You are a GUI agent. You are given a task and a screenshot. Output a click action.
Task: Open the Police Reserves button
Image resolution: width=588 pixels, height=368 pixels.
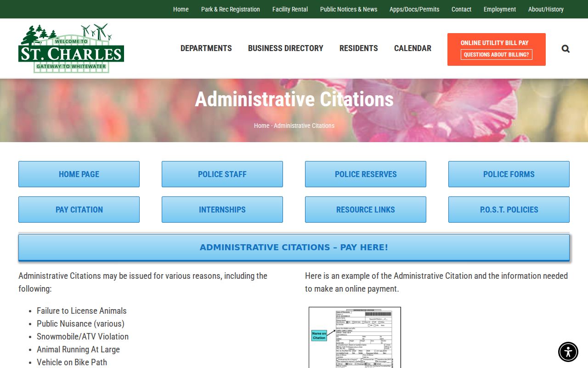pos(366,174)
